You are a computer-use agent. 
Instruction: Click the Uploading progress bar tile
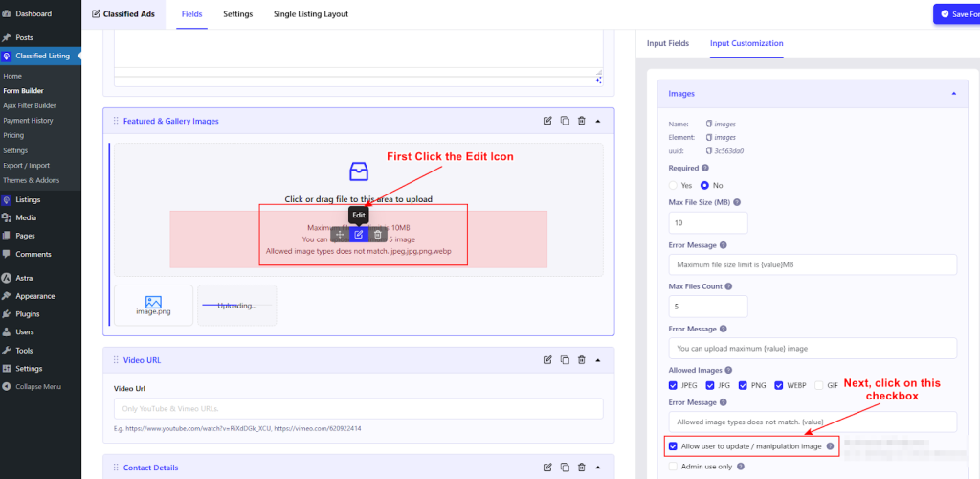(x=237, y=306)
